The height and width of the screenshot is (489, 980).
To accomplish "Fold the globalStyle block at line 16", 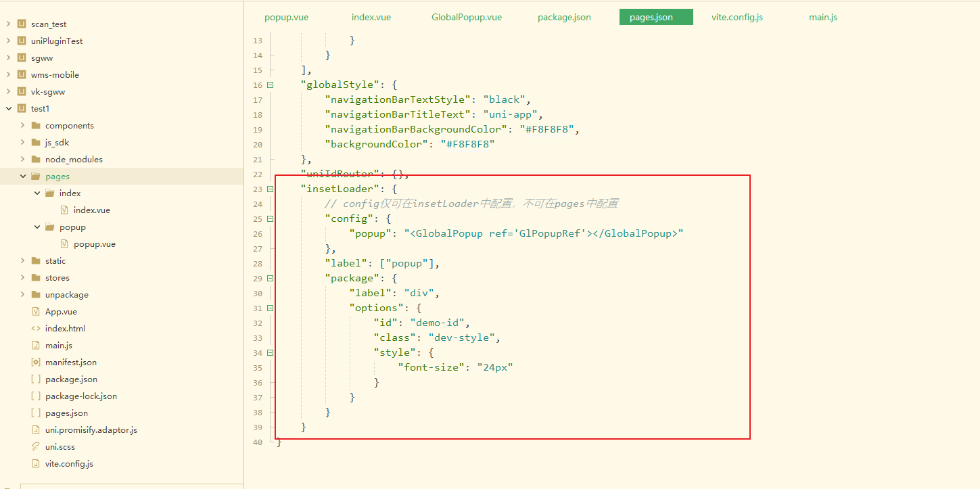I will pyautogui.click(x=271, y=85).
